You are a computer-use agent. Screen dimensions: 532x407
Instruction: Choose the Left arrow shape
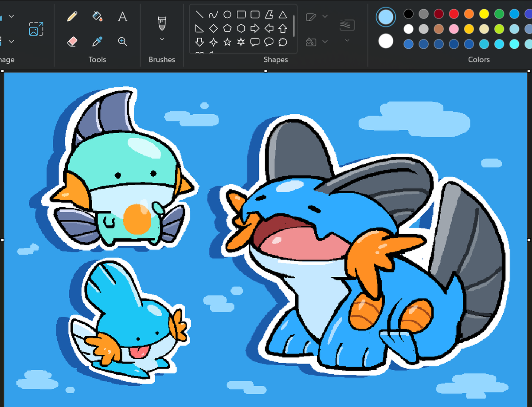[x=269, y=28]
